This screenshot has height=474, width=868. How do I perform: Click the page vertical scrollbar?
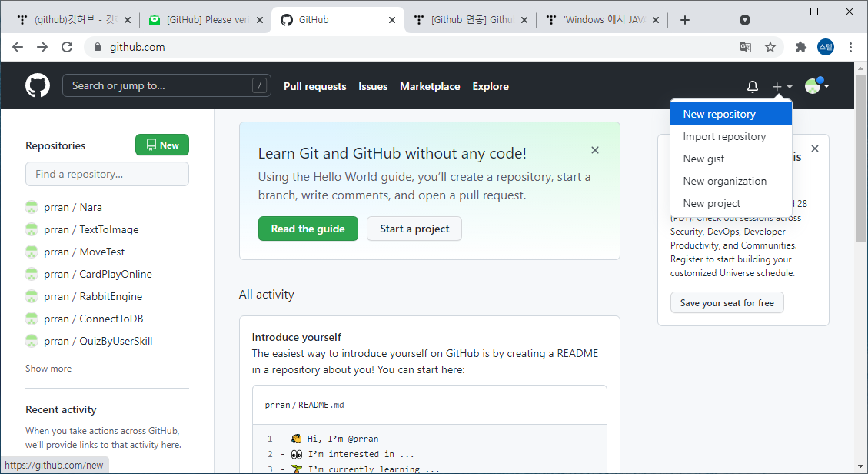point(860,158)
